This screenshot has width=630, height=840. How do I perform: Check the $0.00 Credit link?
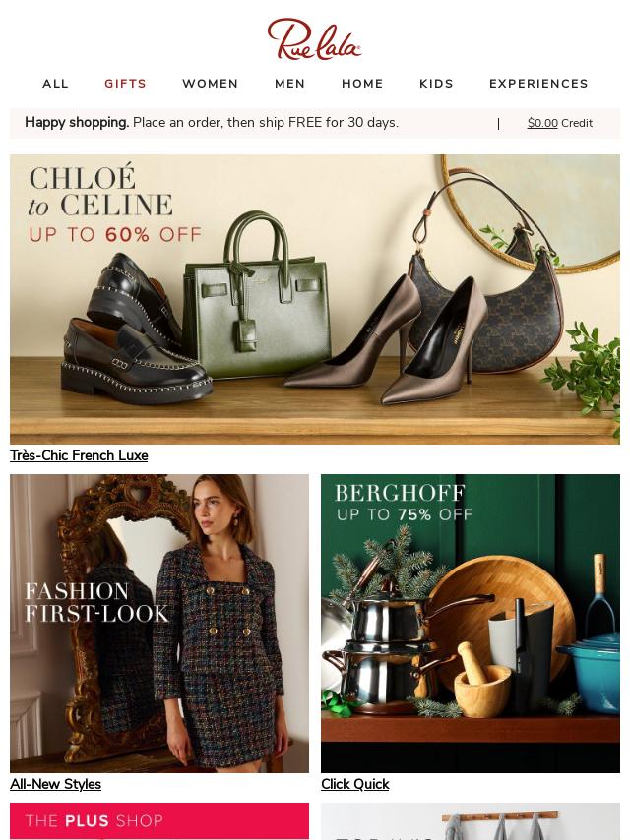tap(560, 123)
